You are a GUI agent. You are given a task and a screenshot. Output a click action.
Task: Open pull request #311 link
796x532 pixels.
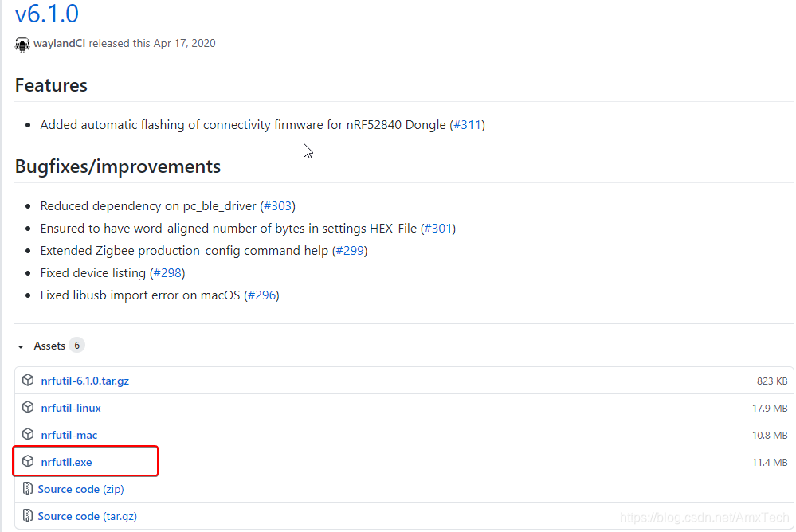click(467, 125)
